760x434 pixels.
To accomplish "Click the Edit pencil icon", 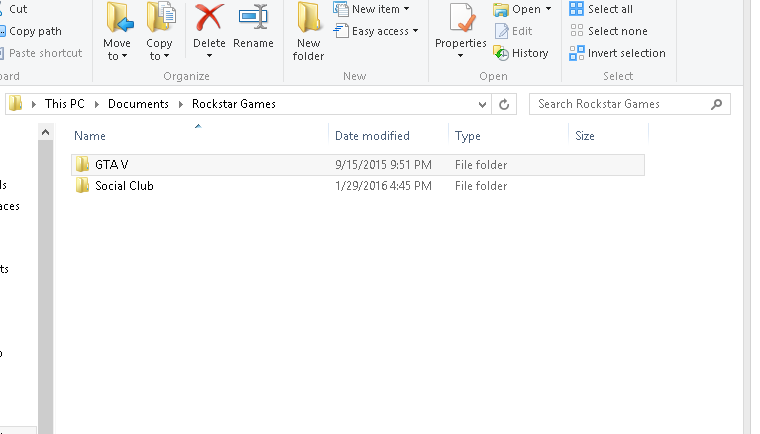I will pos(501,31).
